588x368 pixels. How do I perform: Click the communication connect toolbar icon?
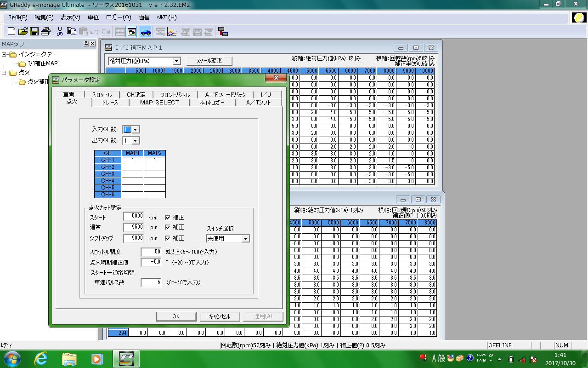coord(223,32)
